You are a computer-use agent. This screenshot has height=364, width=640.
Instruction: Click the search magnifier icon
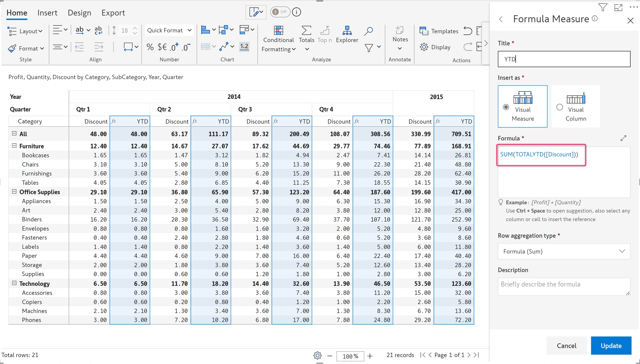click(368, 31)
